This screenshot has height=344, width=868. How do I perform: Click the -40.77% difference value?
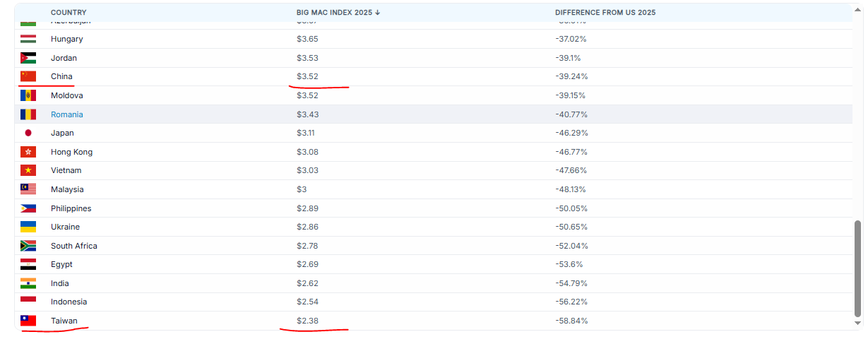(x=571, y=114)
